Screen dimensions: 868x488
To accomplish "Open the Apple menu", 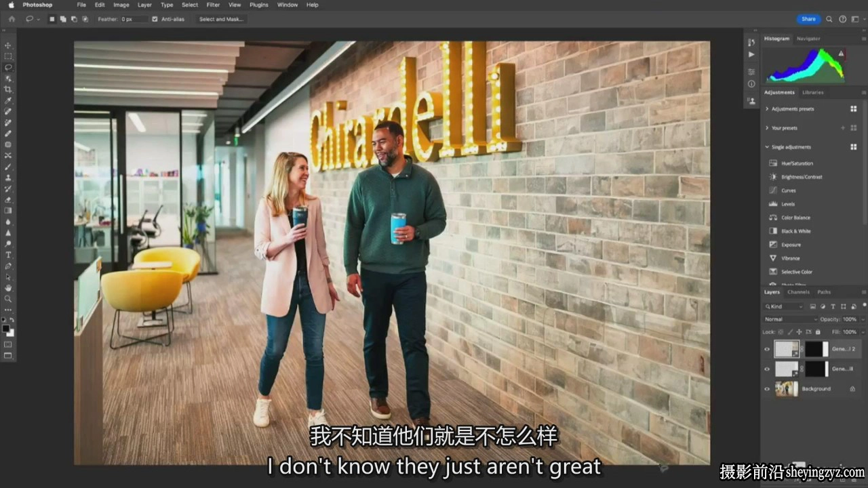I will [x=11, y=5].
